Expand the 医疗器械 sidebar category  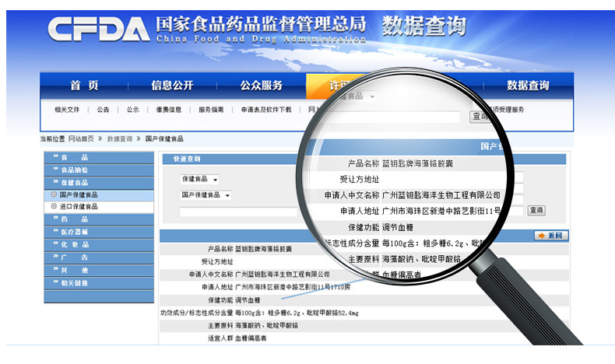(99, 232)
